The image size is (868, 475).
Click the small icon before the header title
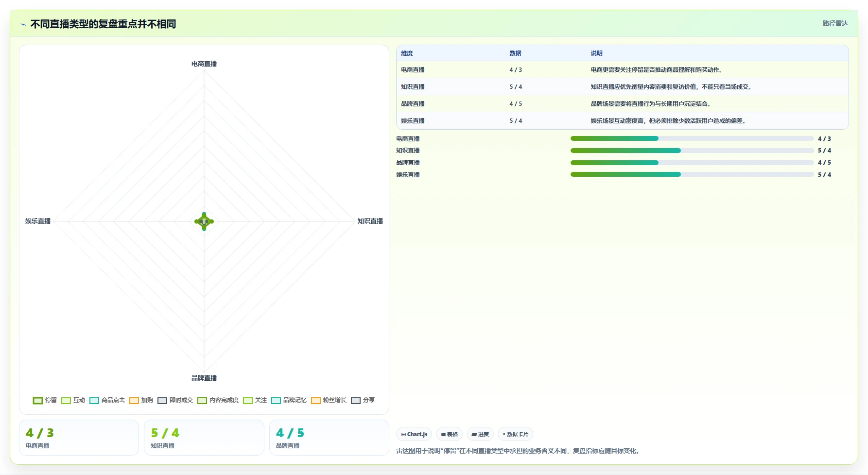click(23, 24)
